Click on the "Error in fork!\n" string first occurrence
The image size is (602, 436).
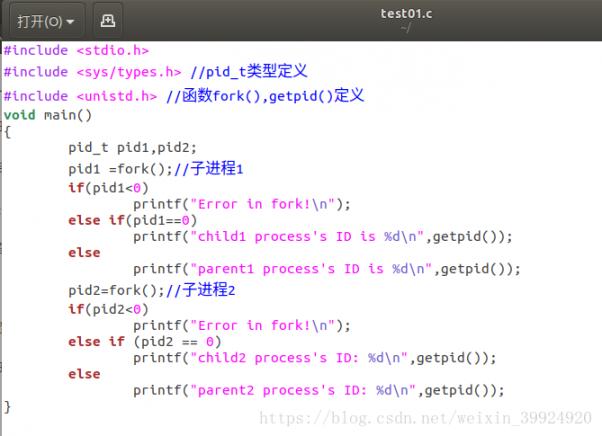click(263, 204)
